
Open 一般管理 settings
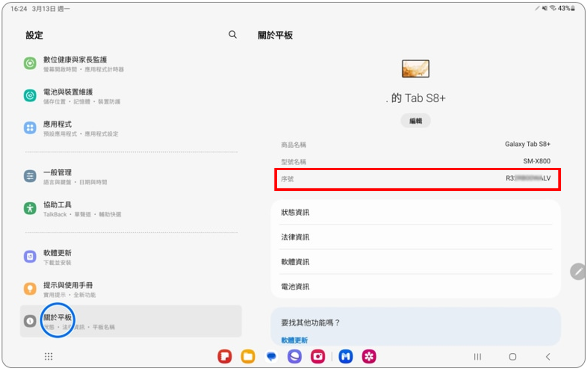pyautogui.click(x=131, y=176)
